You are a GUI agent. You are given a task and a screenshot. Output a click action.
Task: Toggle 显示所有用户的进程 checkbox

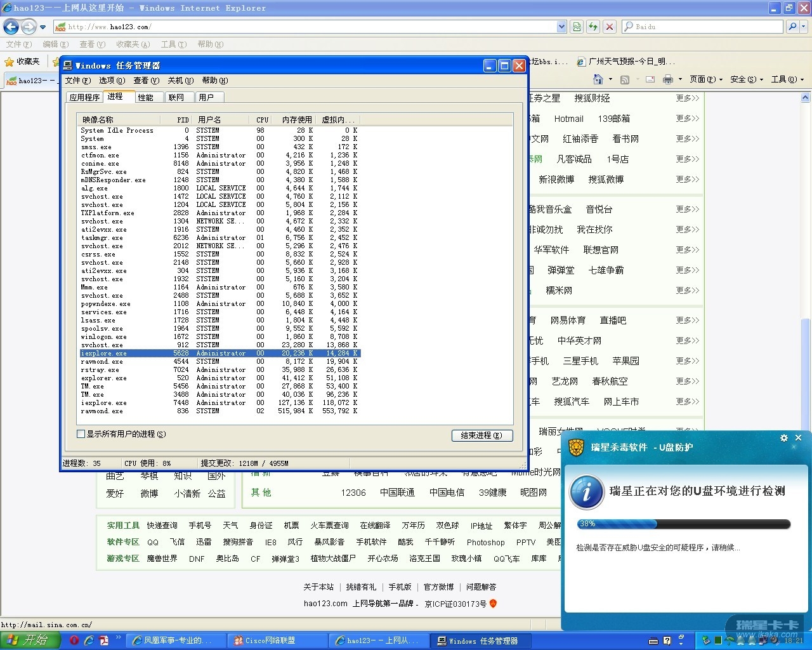pyautogui.click(x=81, y=434)
